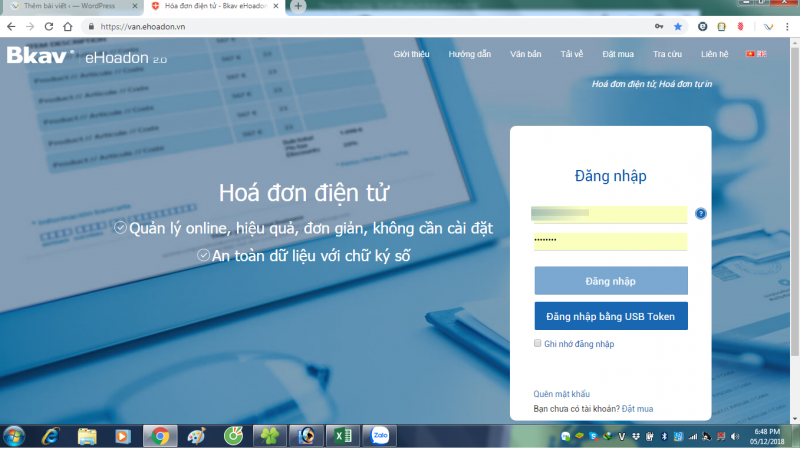
Task: Click into the password input field
Action: (x=611, y=241)
